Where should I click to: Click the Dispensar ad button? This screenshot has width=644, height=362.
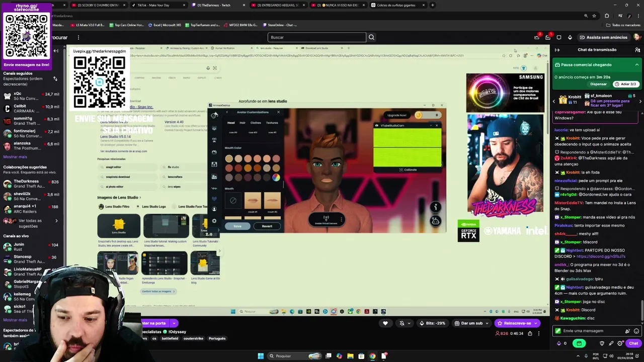(x=598, y=84)
